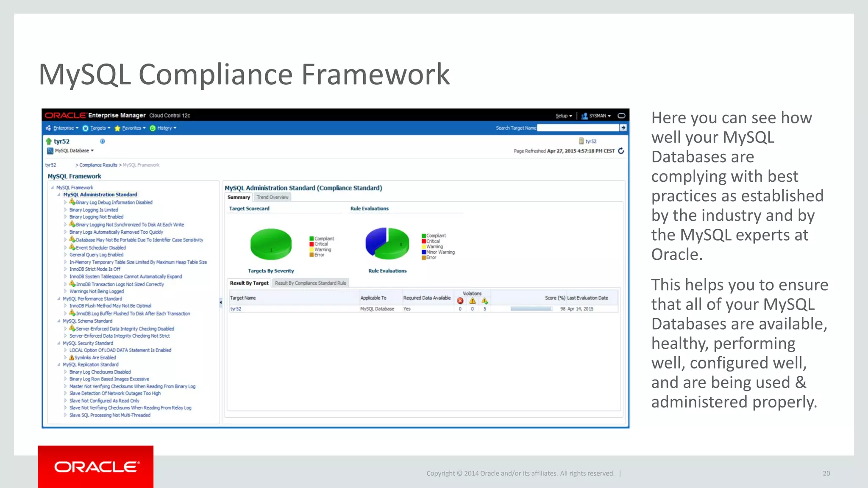
Task: Select the Result By Target tab
Action: (x=249, y=283)
